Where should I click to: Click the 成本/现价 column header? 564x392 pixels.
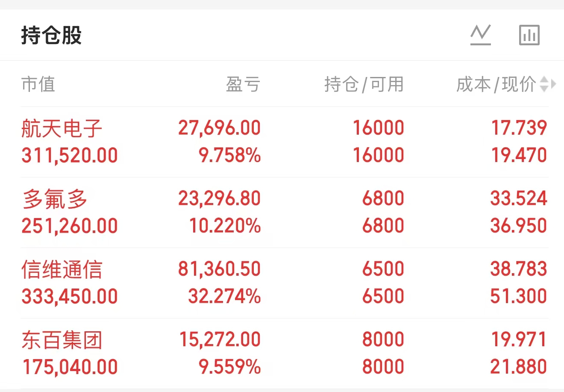[x=496, y=84]
